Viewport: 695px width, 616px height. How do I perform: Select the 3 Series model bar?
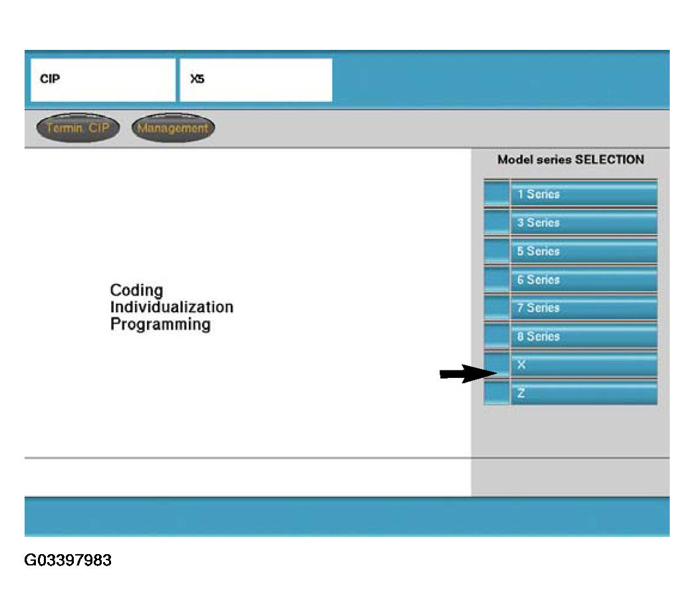(x=583, y=223)
